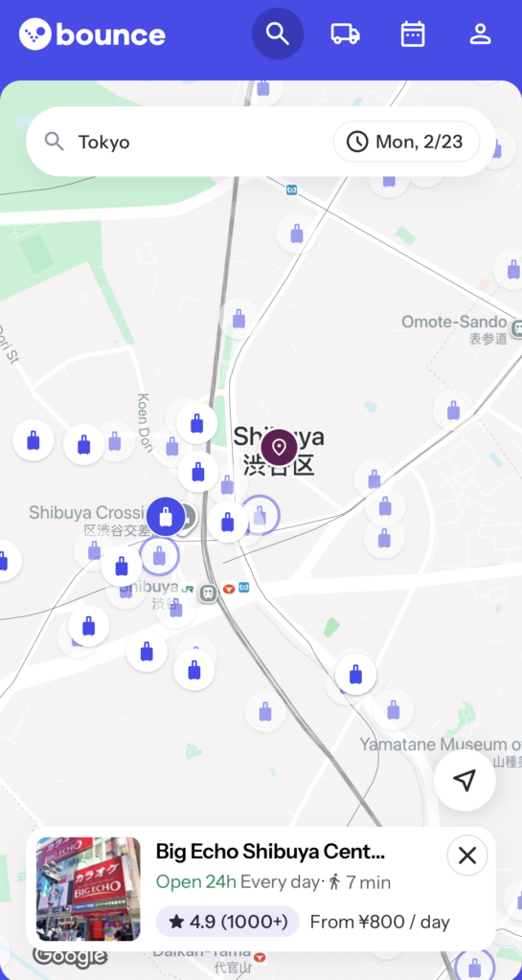Screen dimensions: 522x980
Task: Select the luggage marker by Yamatane Museum
Action: (394, 710)
